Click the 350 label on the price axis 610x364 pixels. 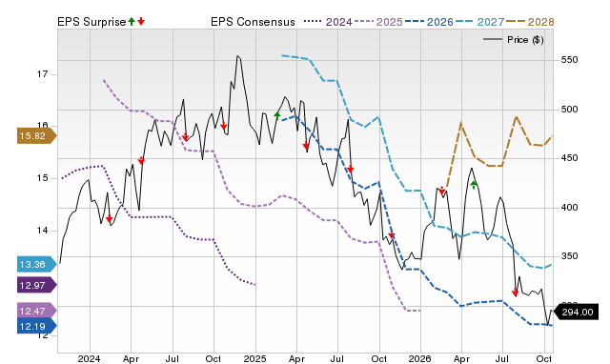569,256
